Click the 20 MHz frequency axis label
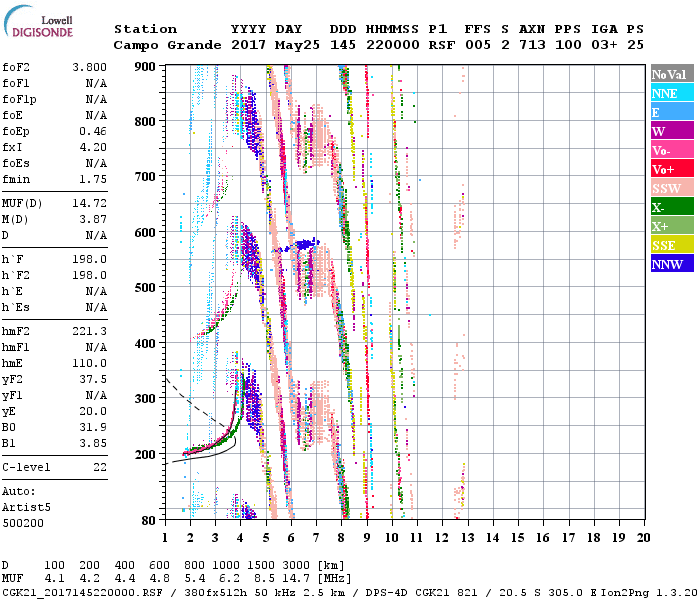Viewport: 700px width, 600px height. pyautogui.click(x=643, y=538)
